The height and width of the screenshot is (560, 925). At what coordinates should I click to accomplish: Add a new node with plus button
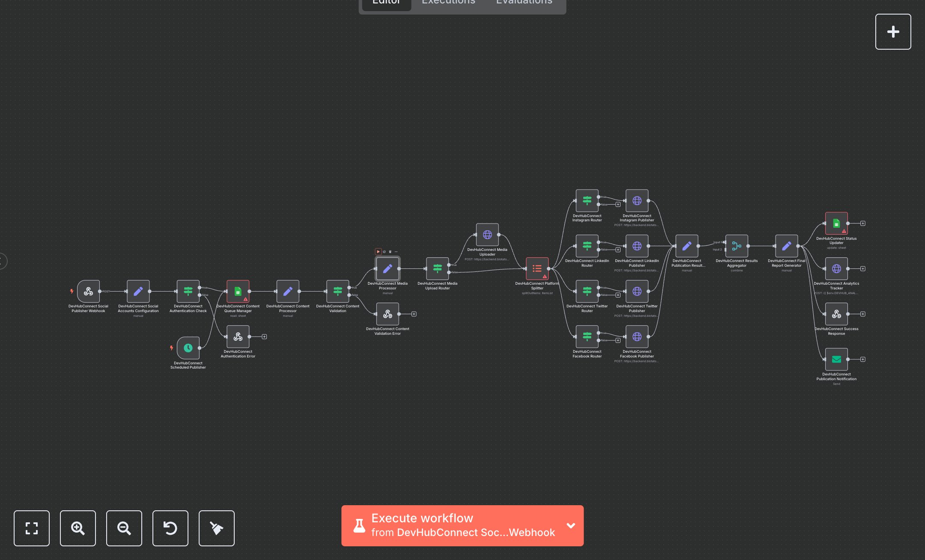(x=893, y=32)
